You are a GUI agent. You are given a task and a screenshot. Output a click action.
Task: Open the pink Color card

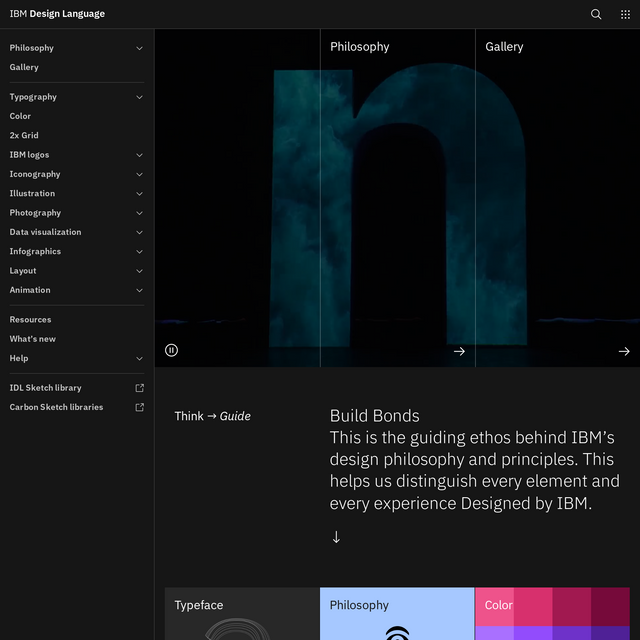[x=553, y=613]
